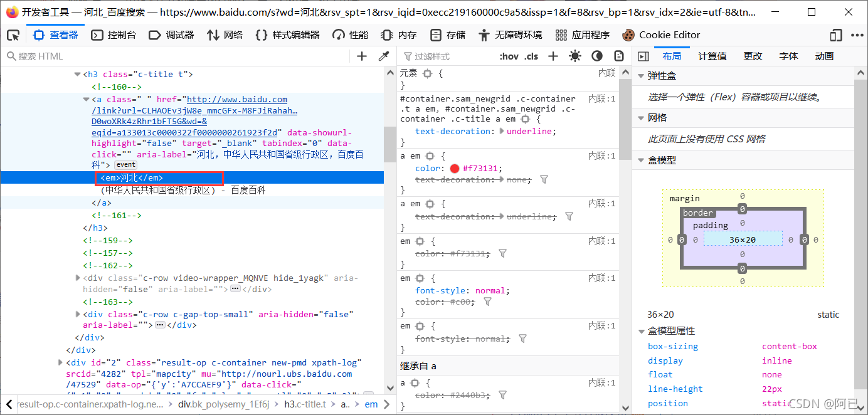Open the baidu.com href link in markup
Screen dimensions: 868x415
194,116
